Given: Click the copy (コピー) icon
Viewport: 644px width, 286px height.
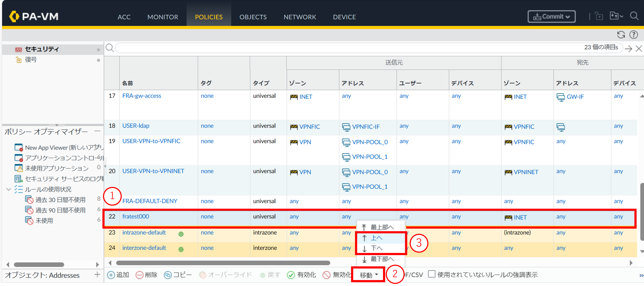Looking at the screenshot, I should (168, 275).
